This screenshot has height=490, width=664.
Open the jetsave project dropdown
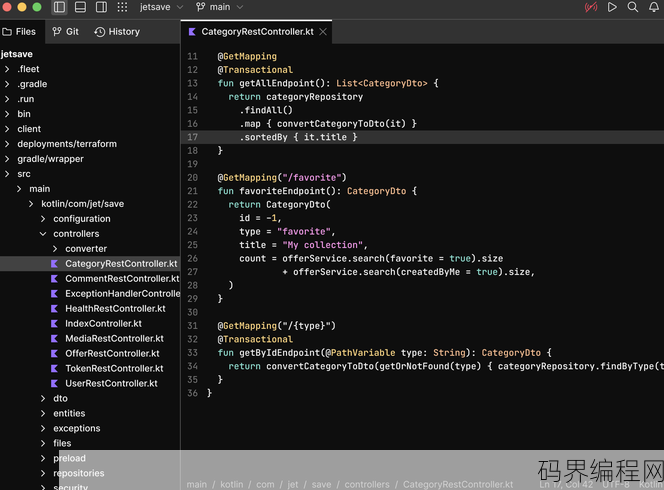tap(161, 7)
